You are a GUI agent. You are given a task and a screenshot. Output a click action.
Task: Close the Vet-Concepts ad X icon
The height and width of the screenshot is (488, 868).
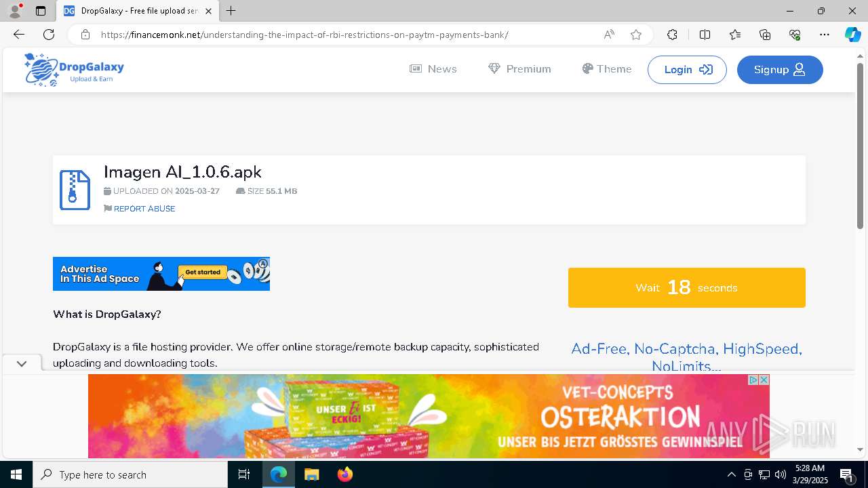pyautogui.click(x=764, y=380)
